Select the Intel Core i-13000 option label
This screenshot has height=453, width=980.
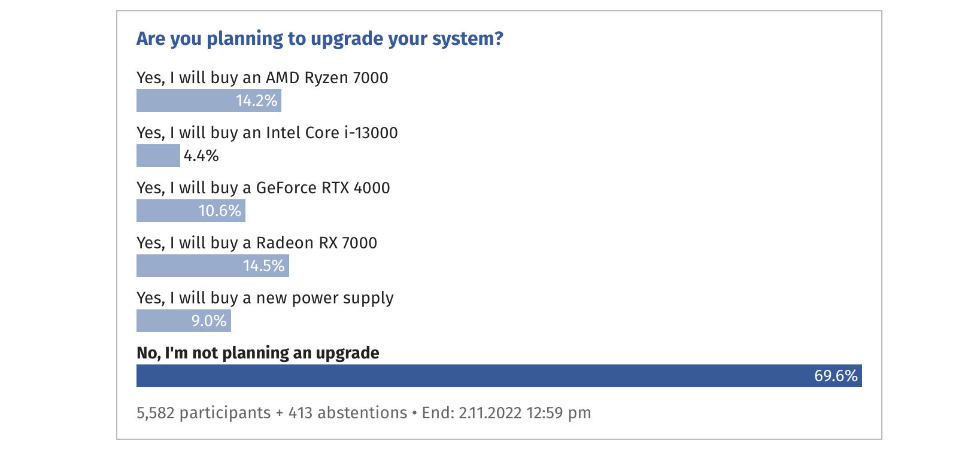tap(267, 133)
